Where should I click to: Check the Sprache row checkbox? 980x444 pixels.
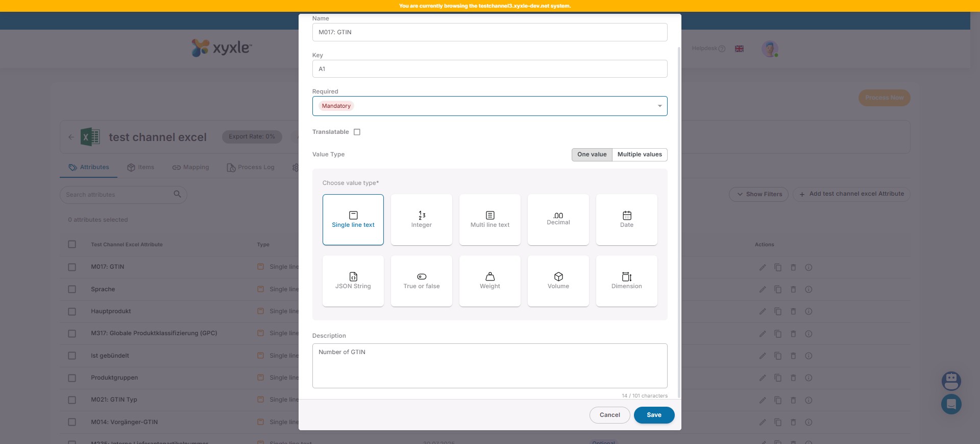pos(72,289)
